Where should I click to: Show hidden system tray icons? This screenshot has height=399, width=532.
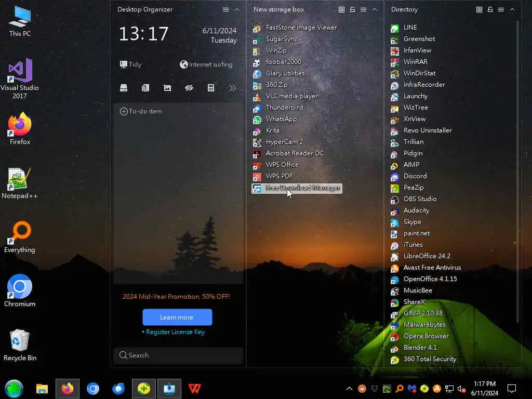pos(349,389)
